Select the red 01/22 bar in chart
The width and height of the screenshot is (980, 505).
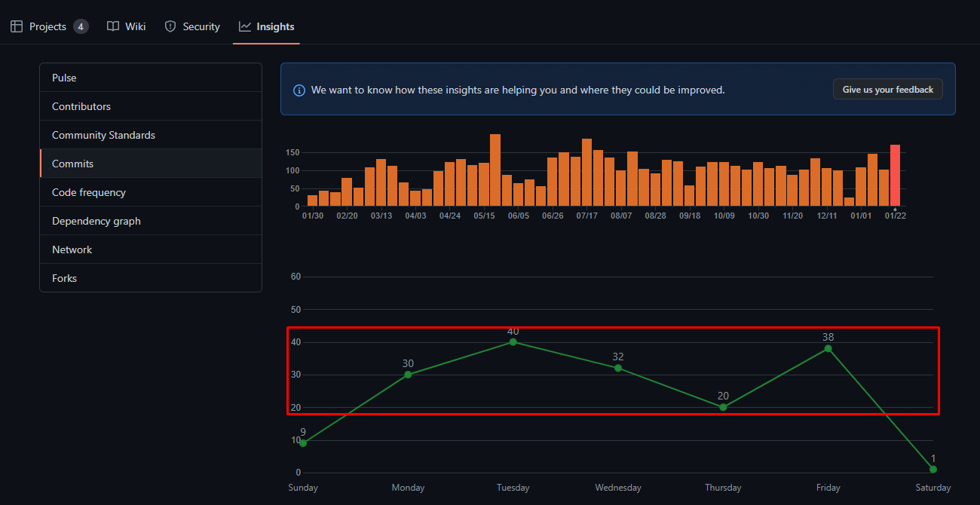point(895,175)
